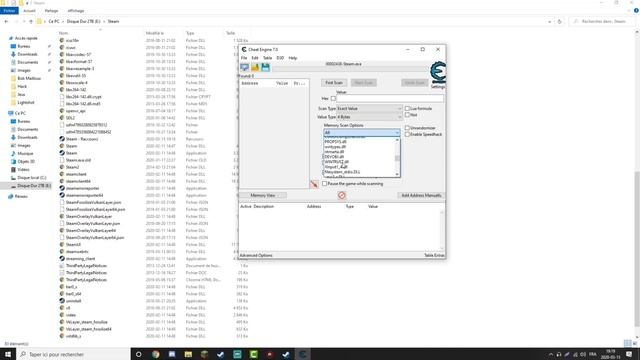Focus the scan Value input field

pyautogui.click(x=389, y=98)
